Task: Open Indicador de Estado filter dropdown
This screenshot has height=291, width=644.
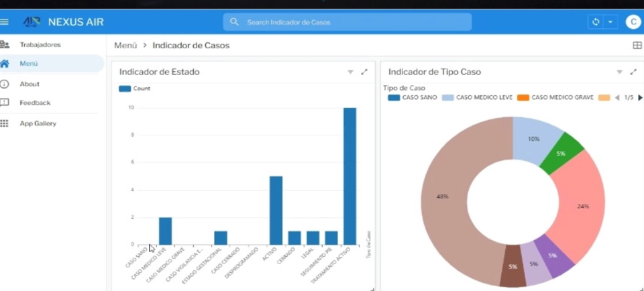Action: 350,72
